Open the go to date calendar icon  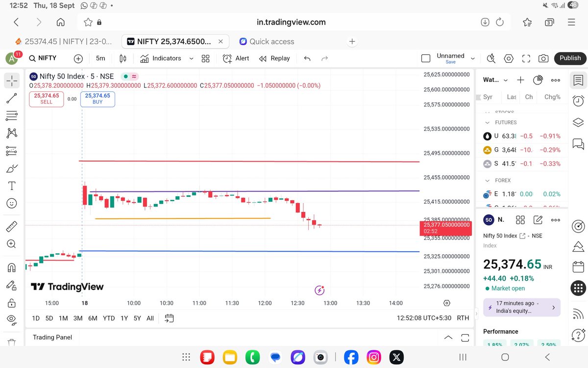[169, 318]
